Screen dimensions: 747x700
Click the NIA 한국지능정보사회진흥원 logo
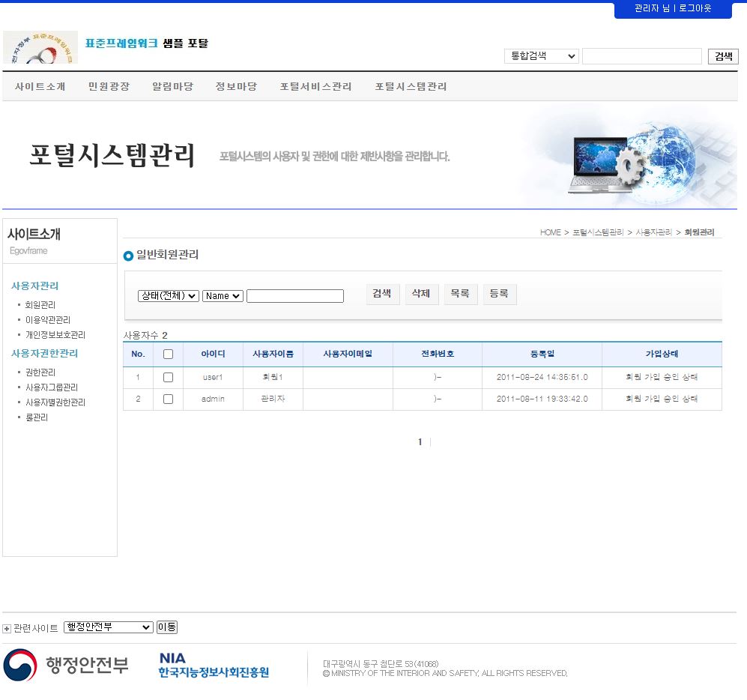214,665
